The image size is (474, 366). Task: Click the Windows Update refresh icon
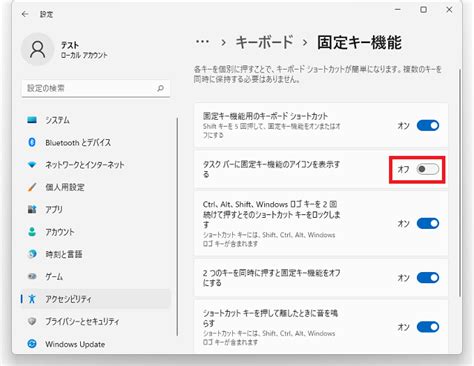pyautogui.click(x=32, y=344)
